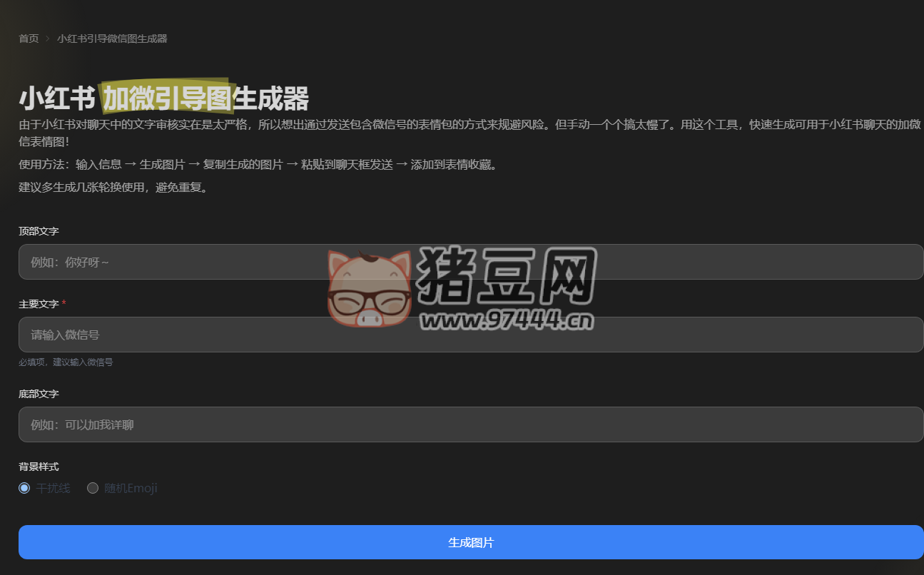924x575 pixels.
Task: Select the 干扰线 radio button
Action: (24, 488)
